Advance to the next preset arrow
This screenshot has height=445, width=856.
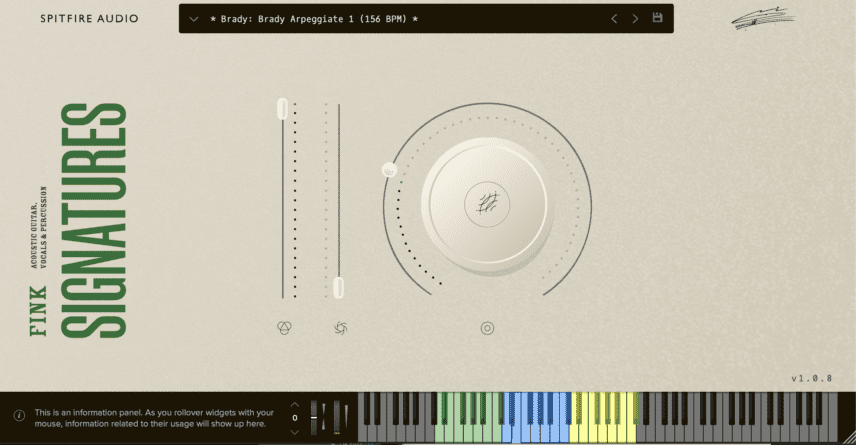pyautogui.click(x=635, y=19)
